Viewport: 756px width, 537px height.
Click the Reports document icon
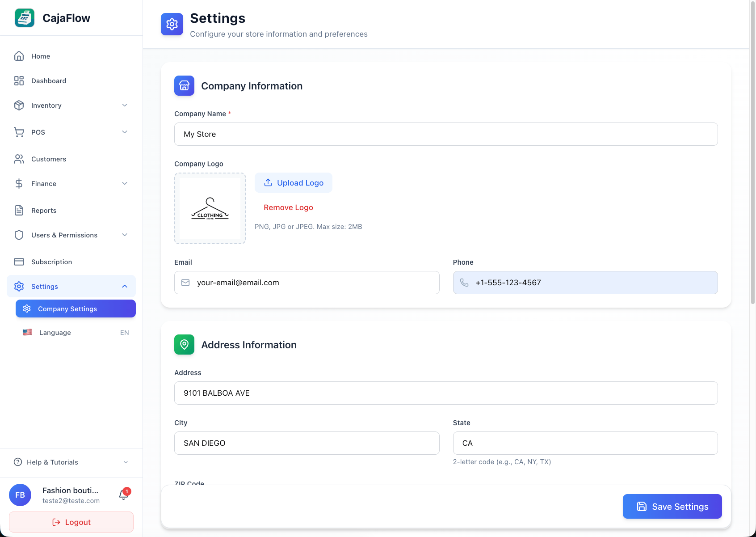(x=19, y=211)
